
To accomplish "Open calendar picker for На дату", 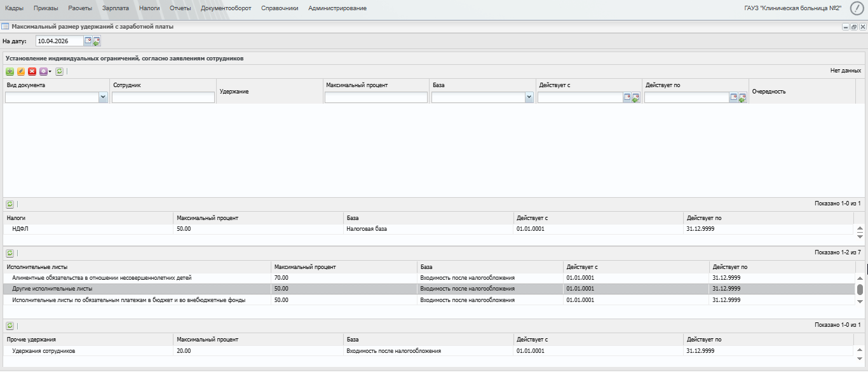I will coord(88,41).
